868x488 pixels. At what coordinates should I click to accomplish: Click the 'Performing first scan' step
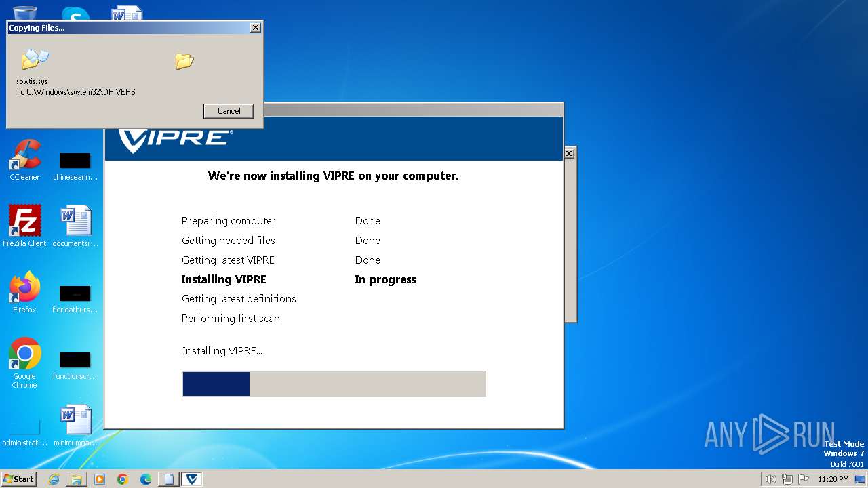click(x=231, y=319)
